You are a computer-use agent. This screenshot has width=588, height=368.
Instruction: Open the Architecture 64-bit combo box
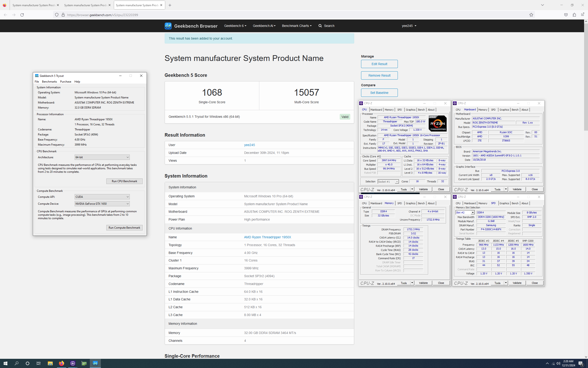click(x=102, y=157)
